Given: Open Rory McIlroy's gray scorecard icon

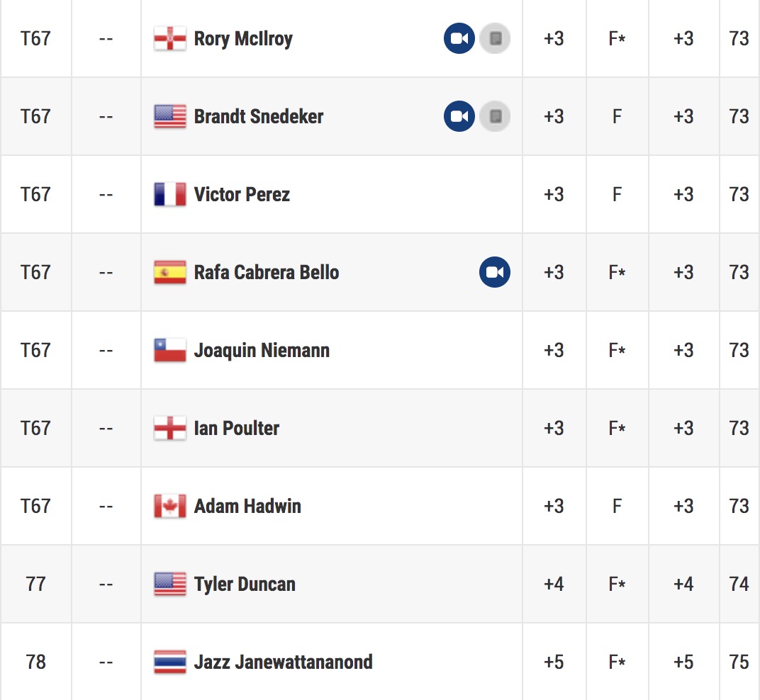Looking at the screenshot, I should (494, 38).
